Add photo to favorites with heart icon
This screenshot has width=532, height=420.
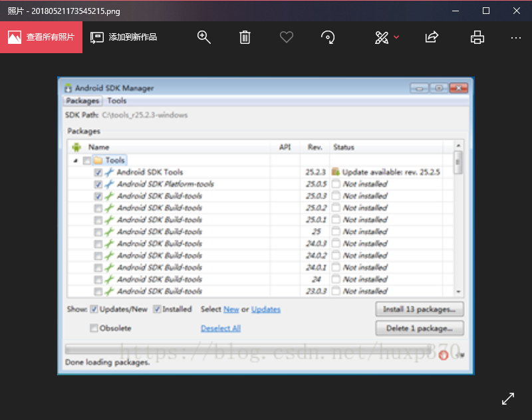287,37
